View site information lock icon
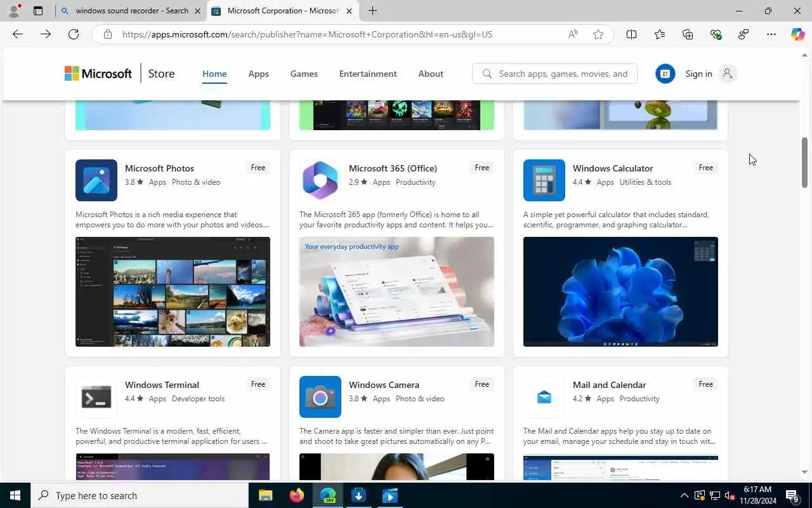Viewport: 812px width, 508px height. tap(107, 34)
